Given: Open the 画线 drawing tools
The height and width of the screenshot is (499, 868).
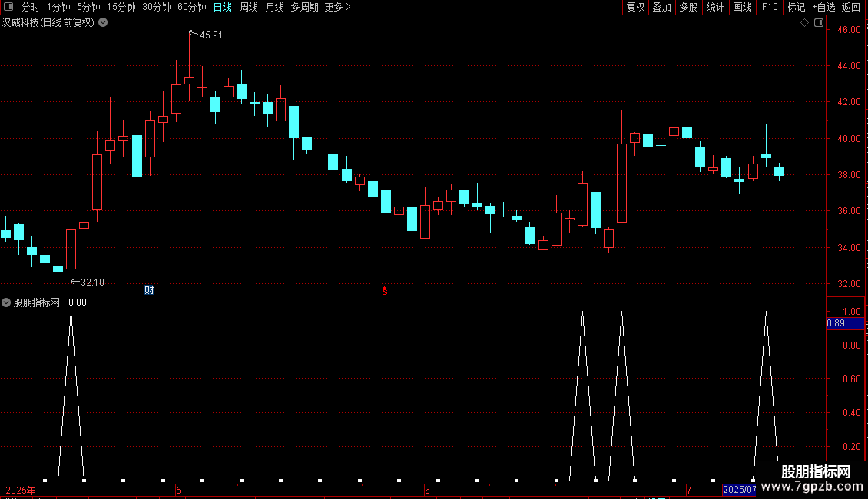Looking at the screenshot, I should [742, 7].
